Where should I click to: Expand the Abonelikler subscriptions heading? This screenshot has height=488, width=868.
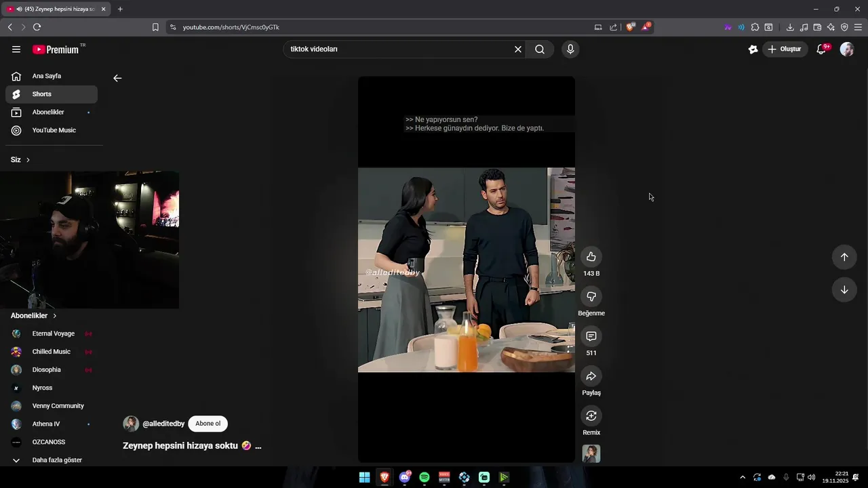pos(34,316)
